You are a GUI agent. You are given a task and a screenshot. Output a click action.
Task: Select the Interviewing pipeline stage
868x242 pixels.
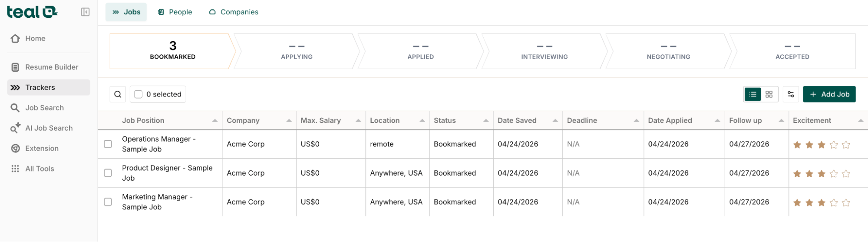pyautogui.click(x=544, y=51)
